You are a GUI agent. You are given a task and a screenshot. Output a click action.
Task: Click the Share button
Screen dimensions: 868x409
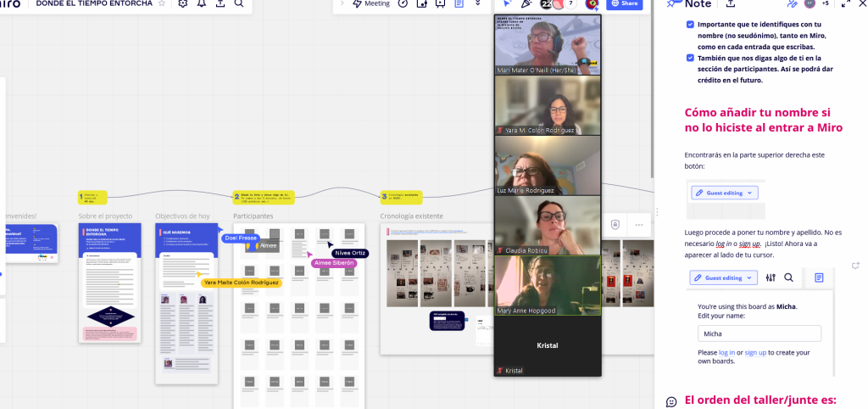625,4
